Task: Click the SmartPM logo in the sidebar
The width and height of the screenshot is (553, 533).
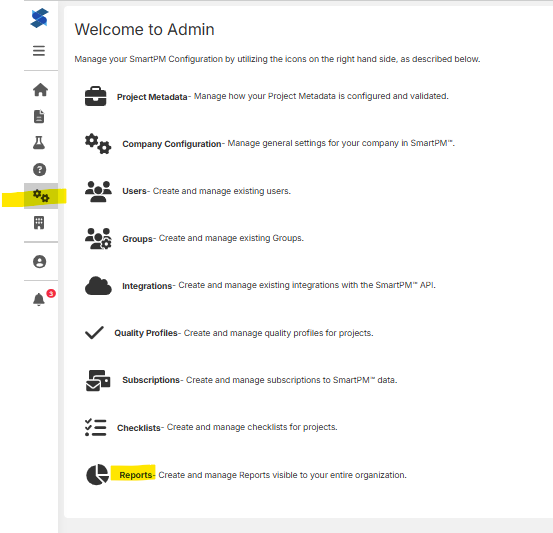Action: pyautogui.click(x=39, y=18)
